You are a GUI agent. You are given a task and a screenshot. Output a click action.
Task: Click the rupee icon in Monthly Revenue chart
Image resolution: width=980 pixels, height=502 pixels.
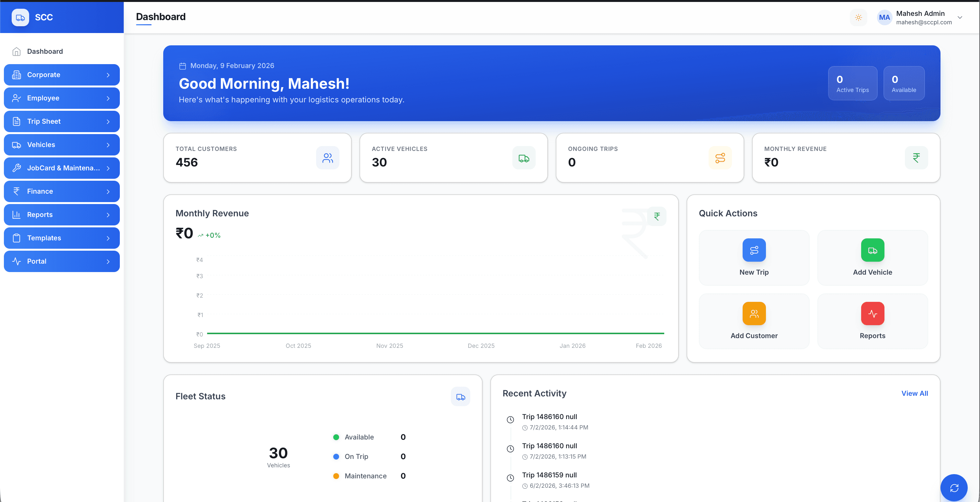657,216
